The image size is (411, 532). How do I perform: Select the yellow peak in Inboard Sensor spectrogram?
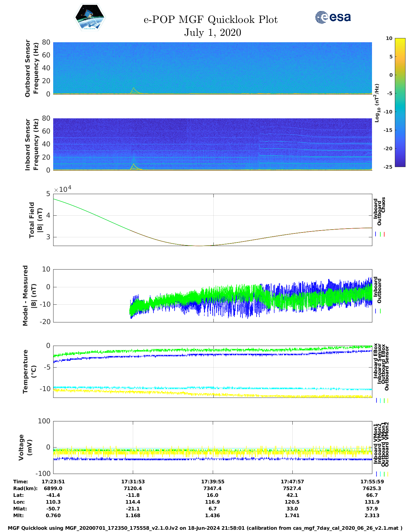[x=133, y=165]
